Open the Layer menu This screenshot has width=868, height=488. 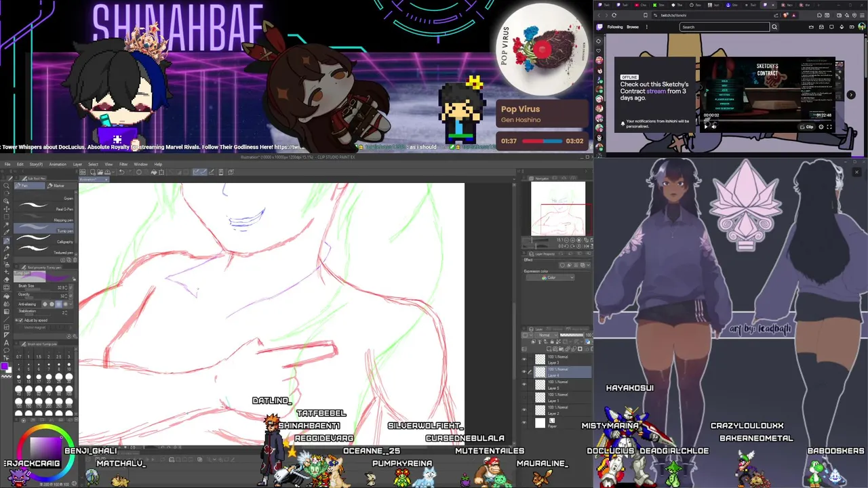[77, 164]
